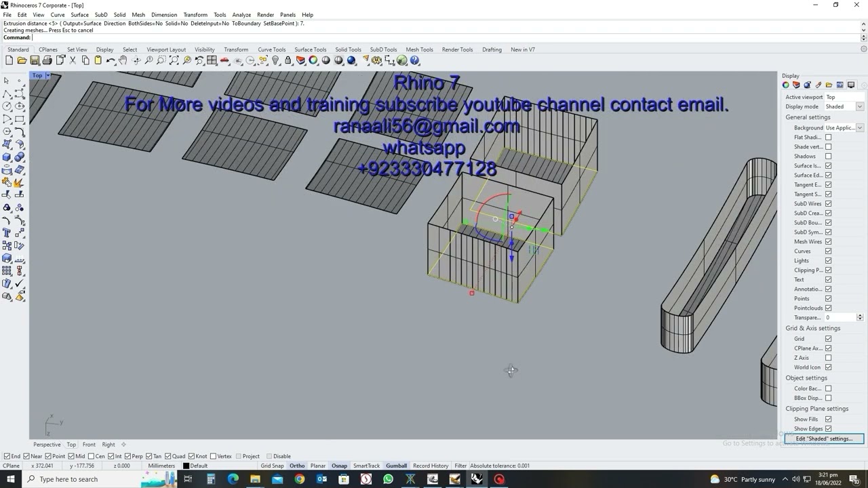Image resolution: width=868 pixels, height=488 pixels.
Task: Toggle the light bulb Hide icon
Action: pos(275,60)
